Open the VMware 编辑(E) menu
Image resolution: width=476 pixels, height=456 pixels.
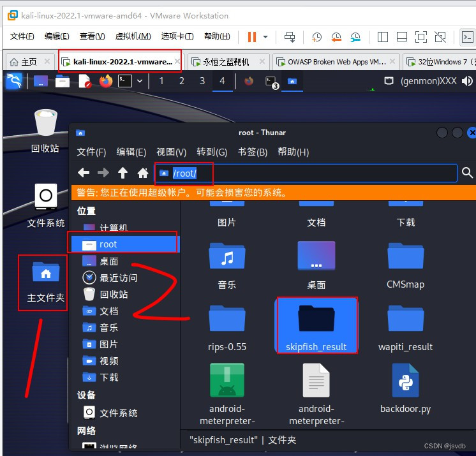pyautogui.click(x=57, y=36)
